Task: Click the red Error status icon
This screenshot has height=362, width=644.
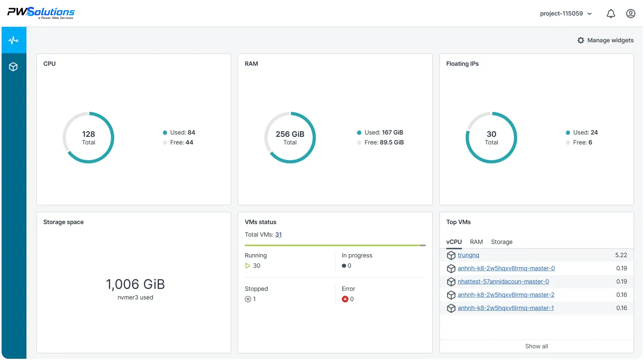Action: (x=345, y=299)
